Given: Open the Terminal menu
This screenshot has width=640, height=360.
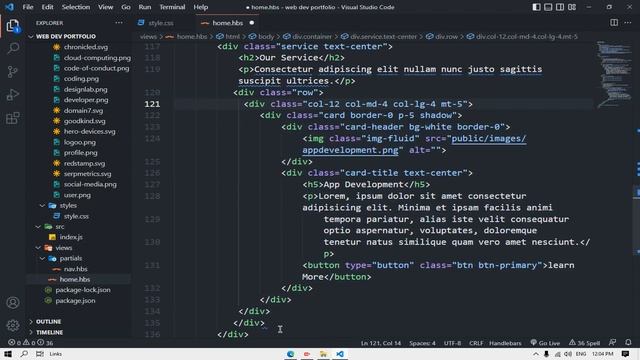Looking at the screenshot, I should tap(172, 7).
